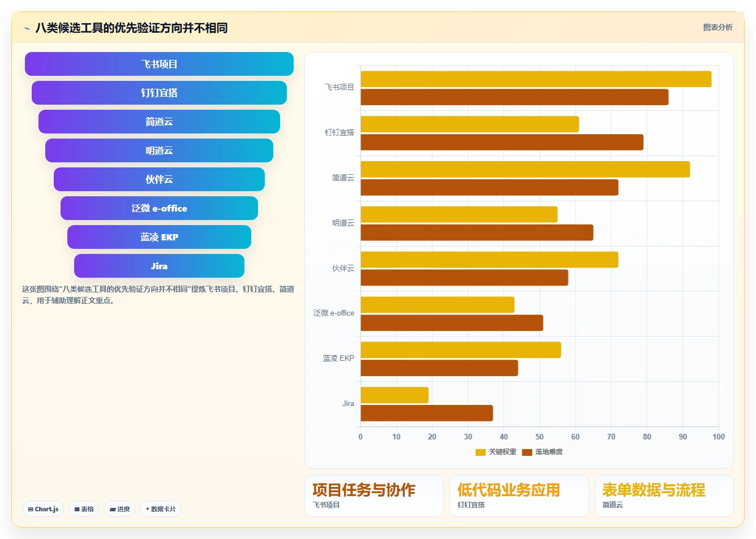
Task: Click 泛微 e-office 落地难度 brown bar
Action: (x=452, y=323)
